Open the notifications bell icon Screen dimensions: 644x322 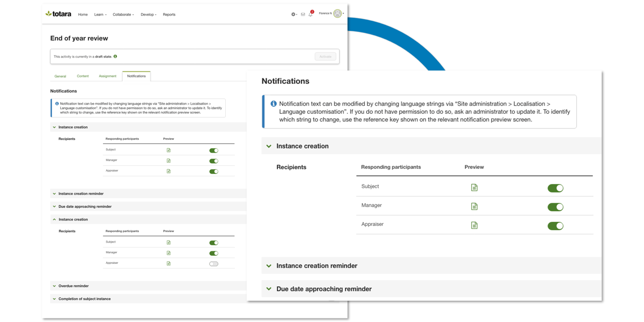click(311, 14)
